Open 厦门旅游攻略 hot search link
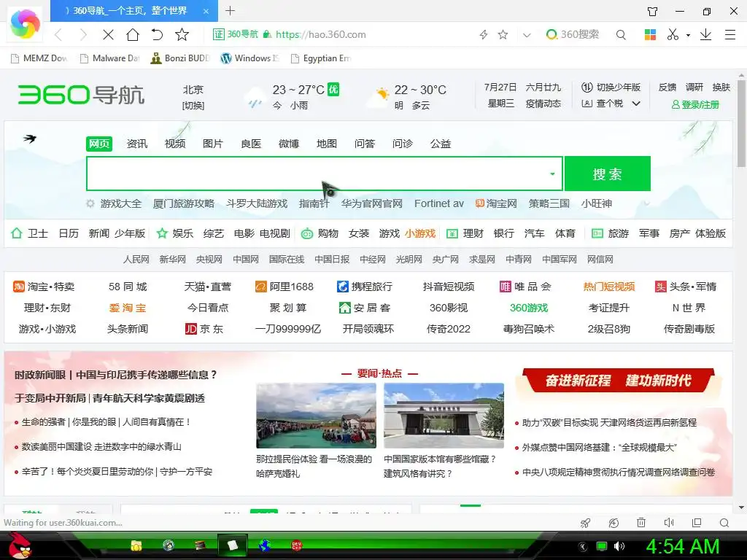The image size is (747, 560). [183, 203]
